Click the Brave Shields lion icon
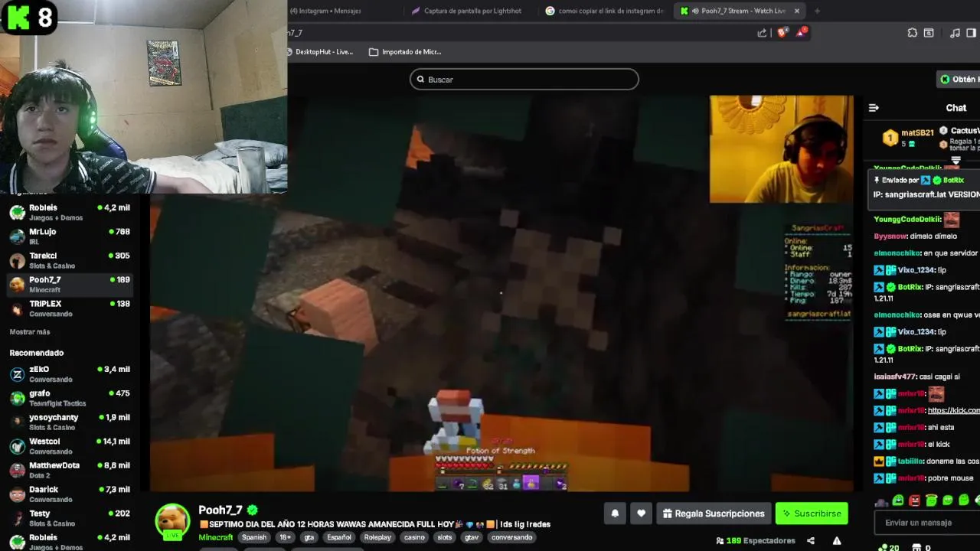980x551 pixels. click(782, 33)
